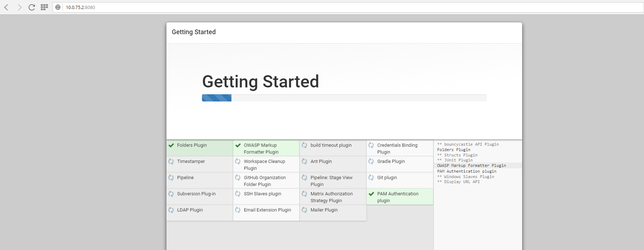Screen dimensions: 644x250
Task: Click the PAM Authentication checkmark icon
Action: (x=371, y=194)
